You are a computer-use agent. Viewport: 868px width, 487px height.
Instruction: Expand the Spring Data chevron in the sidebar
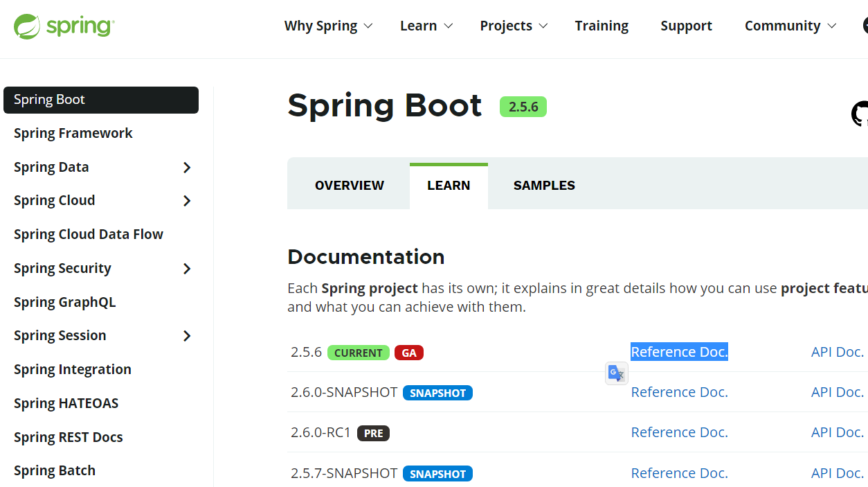pos(187,168)
